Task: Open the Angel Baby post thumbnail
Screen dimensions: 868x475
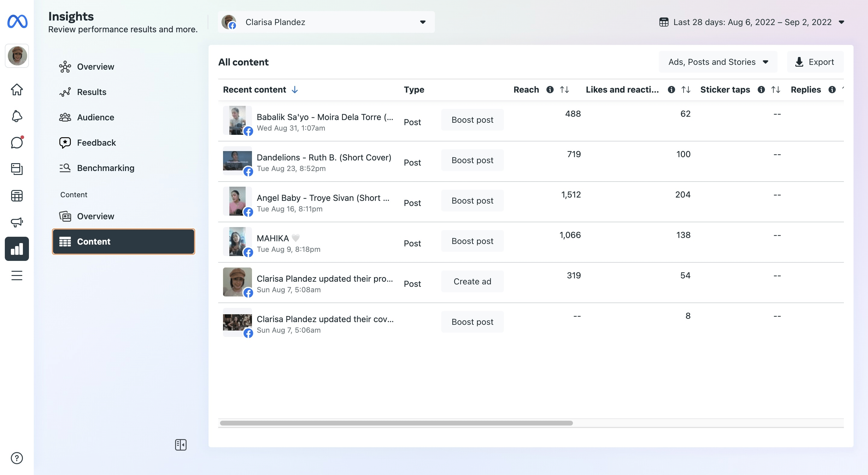Action: pos(237,201)
